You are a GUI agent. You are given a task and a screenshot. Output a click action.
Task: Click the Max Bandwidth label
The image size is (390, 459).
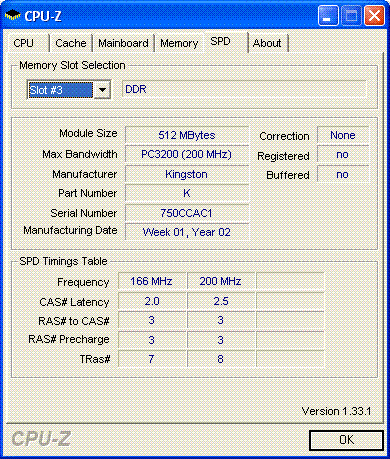pos(80,154)
